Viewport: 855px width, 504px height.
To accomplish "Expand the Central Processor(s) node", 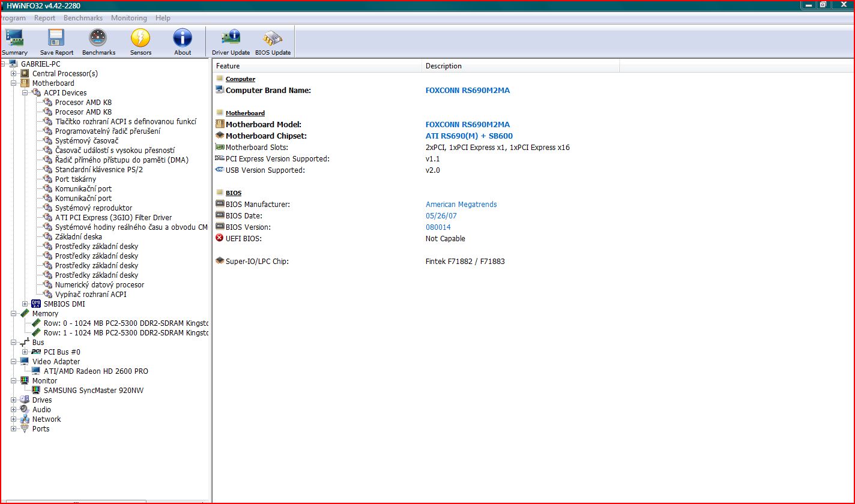I will pyautogui.click(x=14, y=74).
